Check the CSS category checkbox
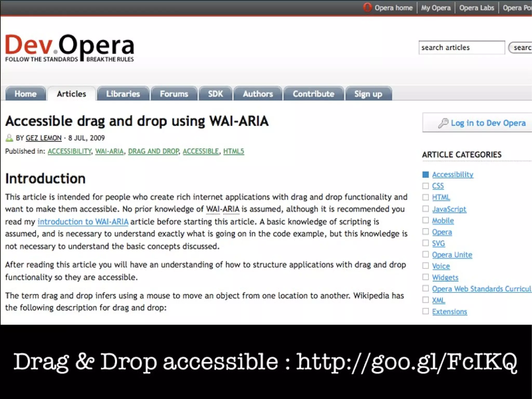This screenshot has height=399, width=532. 425,186
